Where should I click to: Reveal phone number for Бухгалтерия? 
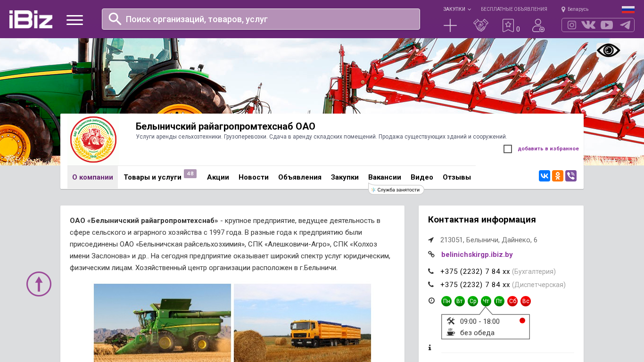[x=475, y=271]
